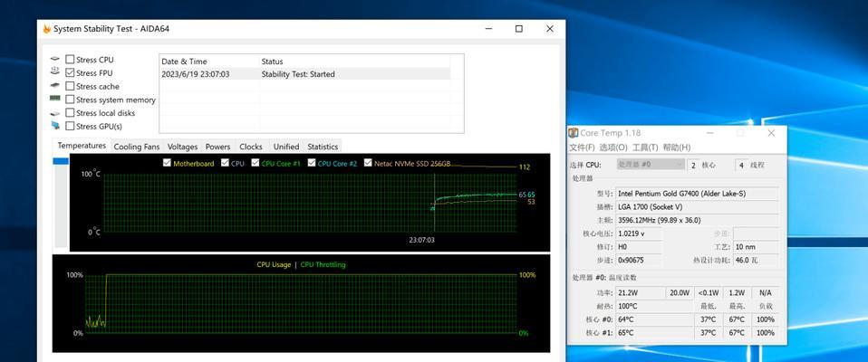Toggle the CPU Core #1 graph checkbox
This screenshot has width=868, height=362.
pos(256,163)
